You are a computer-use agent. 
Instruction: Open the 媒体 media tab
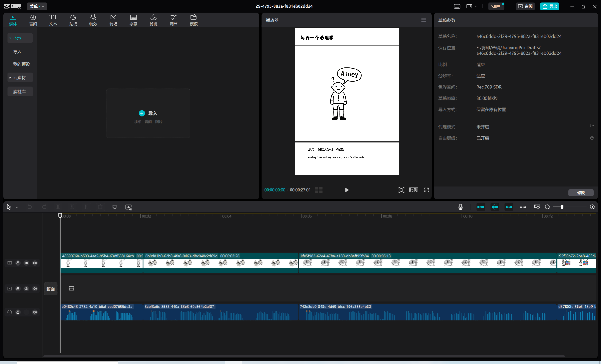tap(13, 20)
